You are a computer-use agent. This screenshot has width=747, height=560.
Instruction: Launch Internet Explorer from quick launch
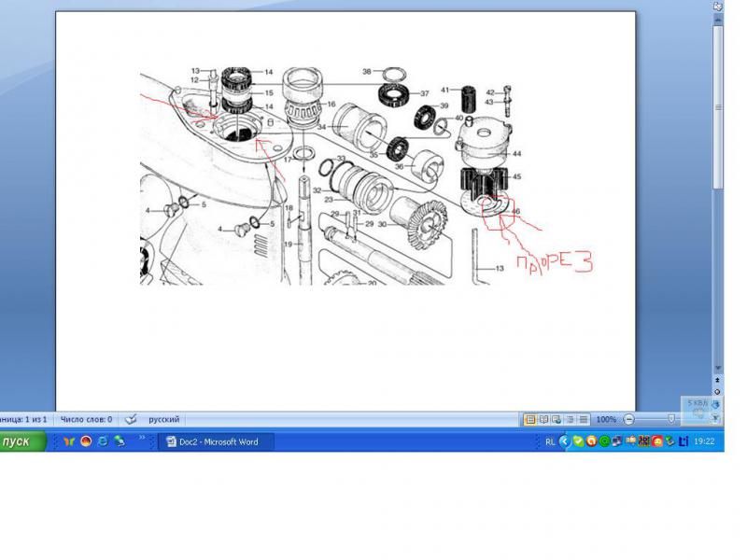click(103, 442)
